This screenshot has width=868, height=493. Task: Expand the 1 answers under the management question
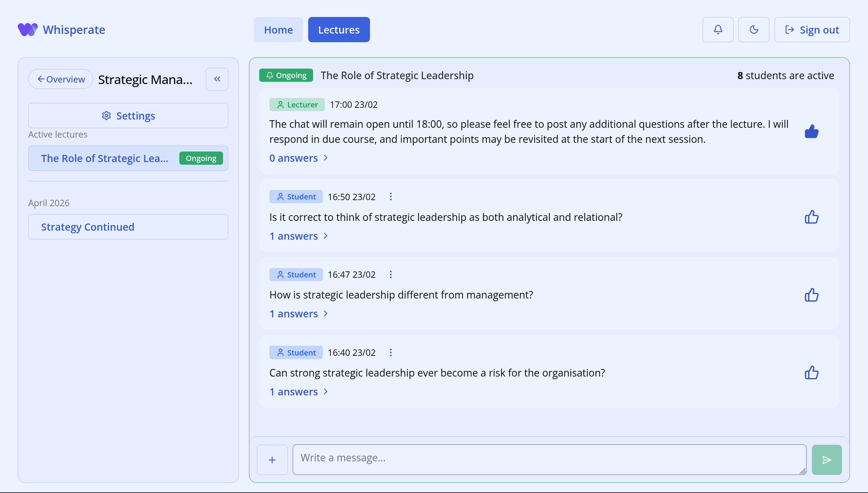click(298, 313)
